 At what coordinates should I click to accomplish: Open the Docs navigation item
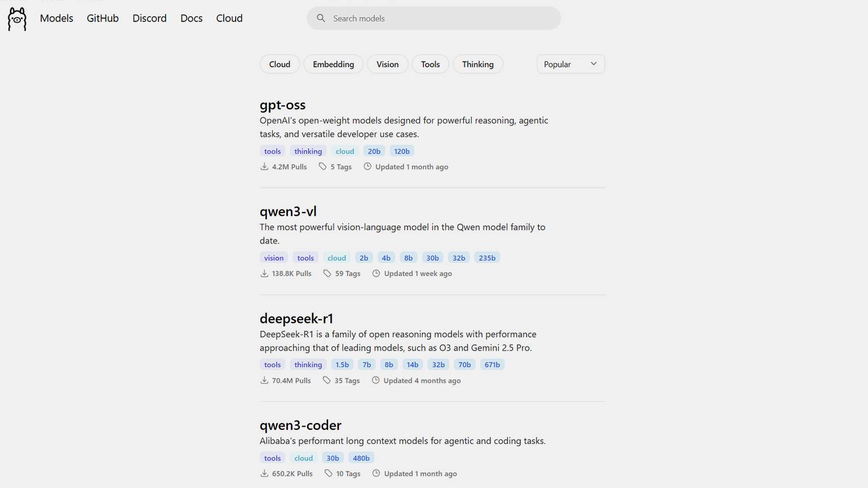tap(191, 18)
